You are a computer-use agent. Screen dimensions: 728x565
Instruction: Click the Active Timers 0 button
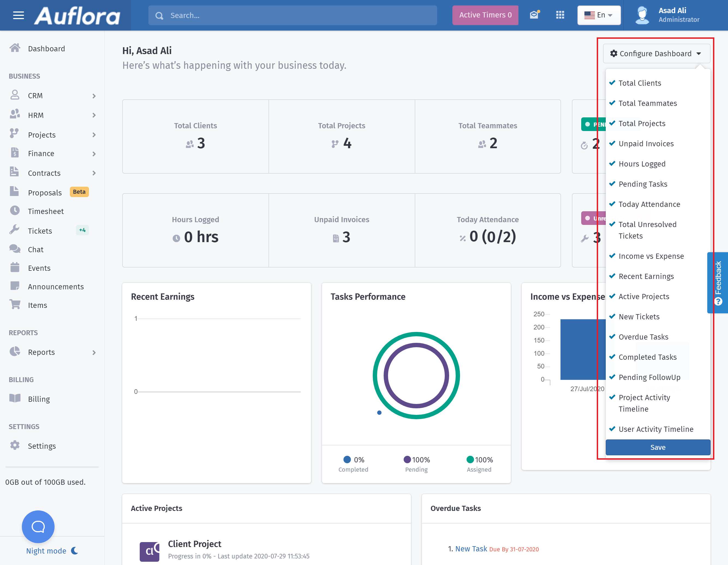pos(485,15)
